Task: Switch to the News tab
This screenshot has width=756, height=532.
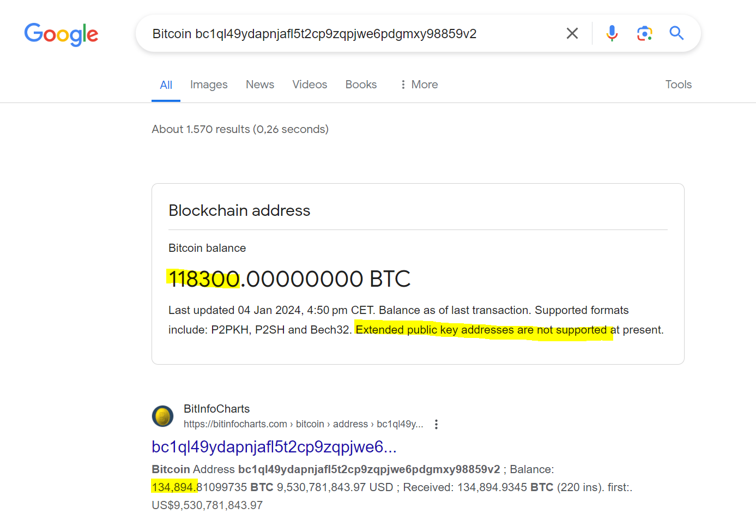Action: (x=260, y=84)
